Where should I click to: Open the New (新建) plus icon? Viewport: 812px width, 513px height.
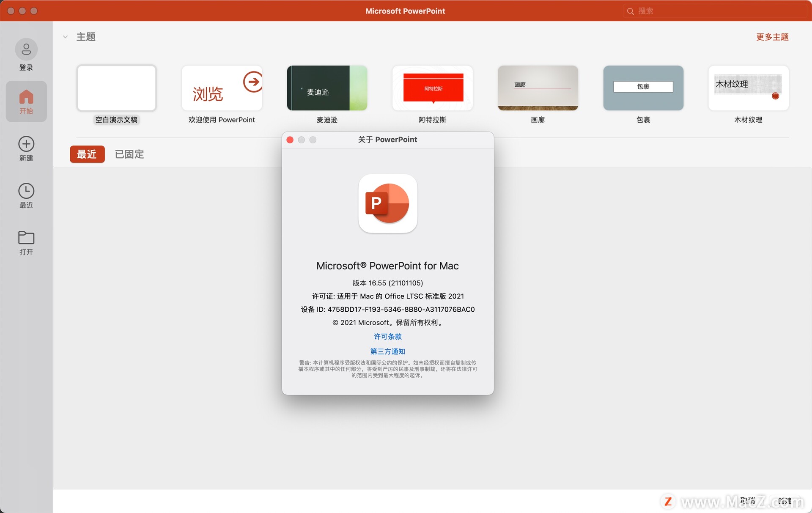26,144
